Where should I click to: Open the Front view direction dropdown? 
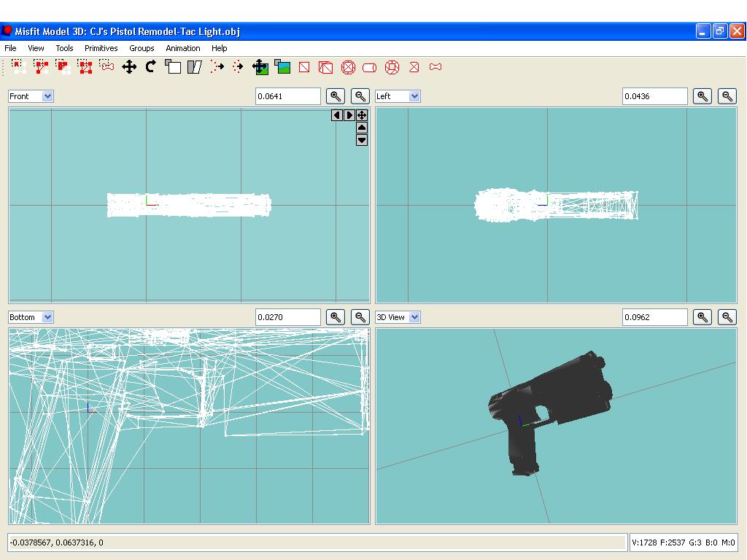(x=31, y=96)
